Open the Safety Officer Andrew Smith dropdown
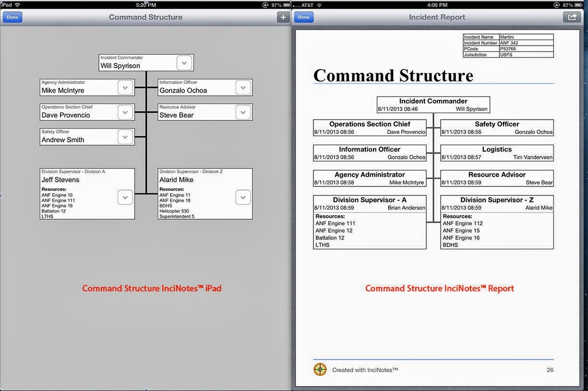 [x=125, y=137]
